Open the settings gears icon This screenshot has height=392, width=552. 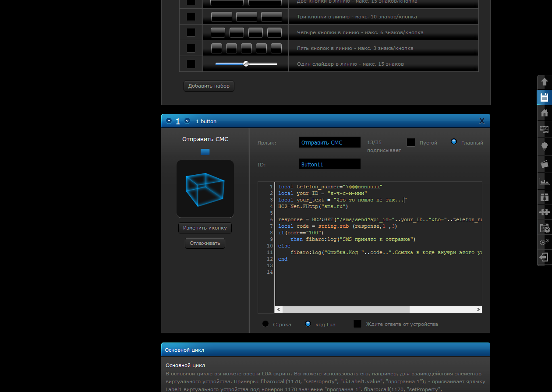(x=545, y=242)
